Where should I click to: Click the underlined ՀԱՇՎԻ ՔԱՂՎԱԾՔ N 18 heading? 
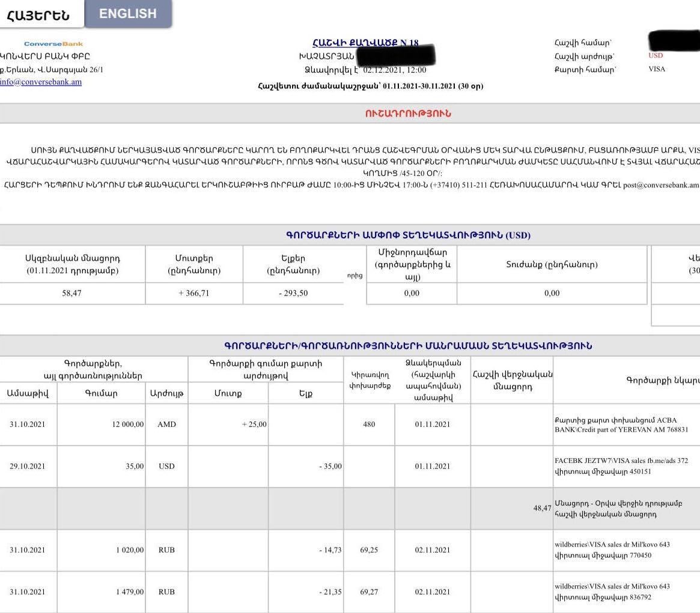[365, 43]
